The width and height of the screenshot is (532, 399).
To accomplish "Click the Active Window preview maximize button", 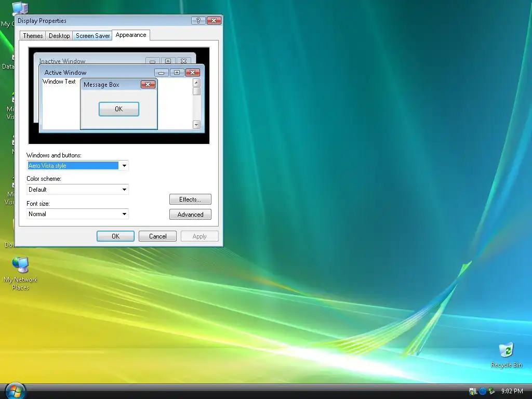I will tap(177, 73).
